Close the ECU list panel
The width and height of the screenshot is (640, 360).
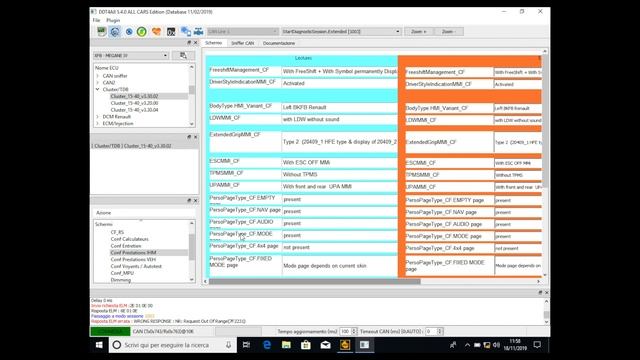pyautogui.click(x=195, y=42)
